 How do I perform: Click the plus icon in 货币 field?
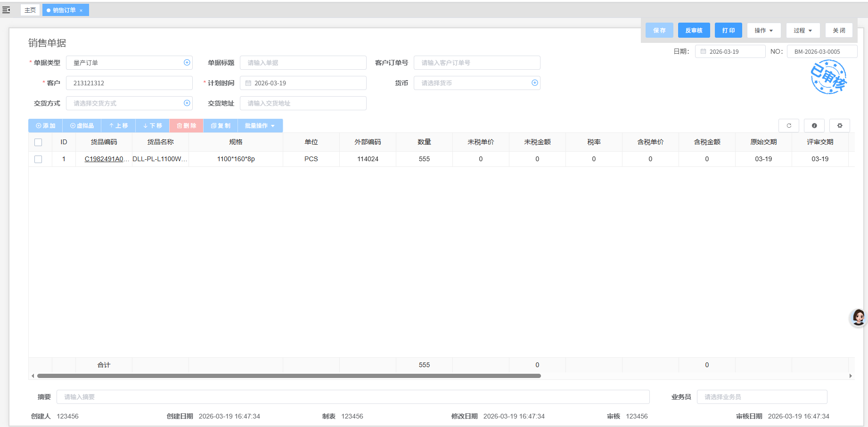coord(535,83)
